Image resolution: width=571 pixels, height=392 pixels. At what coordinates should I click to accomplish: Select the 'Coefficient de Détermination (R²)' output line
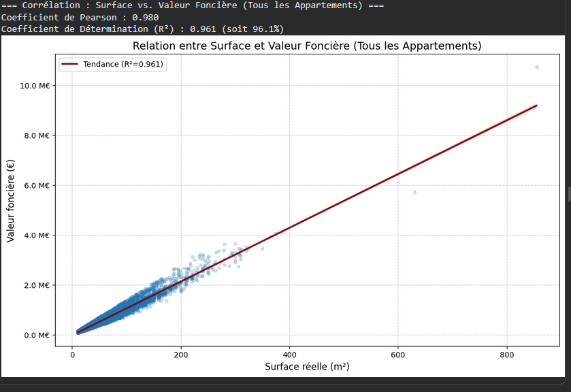pyautogui.click(x=142, y=29)
